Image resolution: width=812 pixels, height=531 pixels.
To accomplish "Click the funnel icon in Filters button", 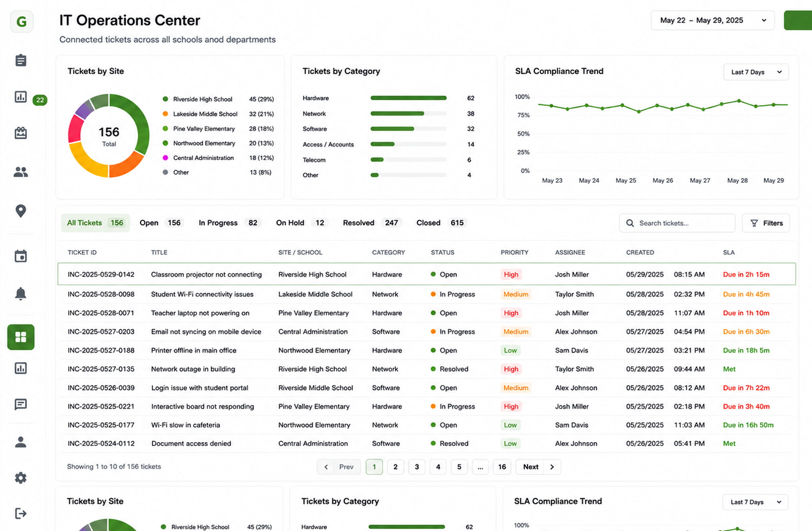I will [754, 223].
